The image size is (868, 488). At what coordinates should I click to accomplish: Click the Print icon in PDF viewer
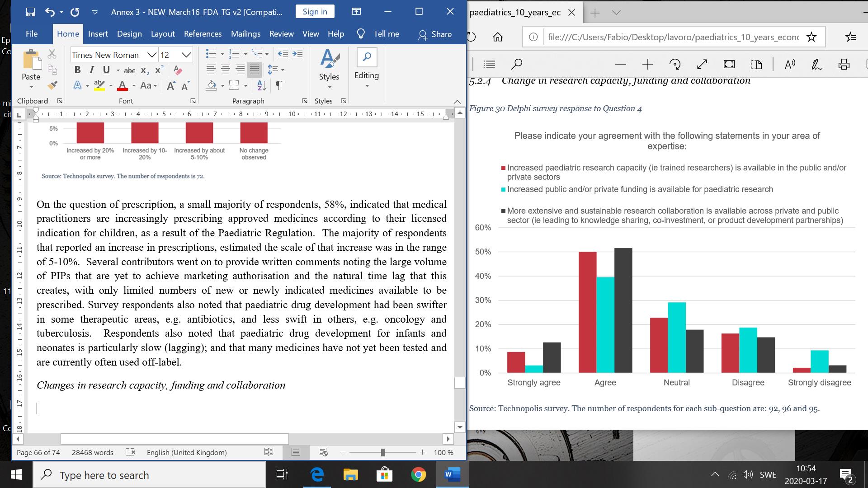pos(844,65)
